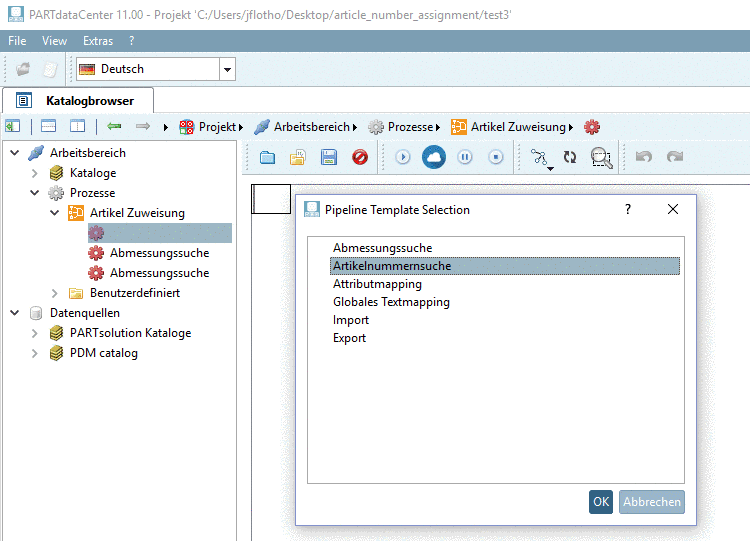Click Projekt in the breadcrumb bar
750x541 pixels.
tap(217, 127)
